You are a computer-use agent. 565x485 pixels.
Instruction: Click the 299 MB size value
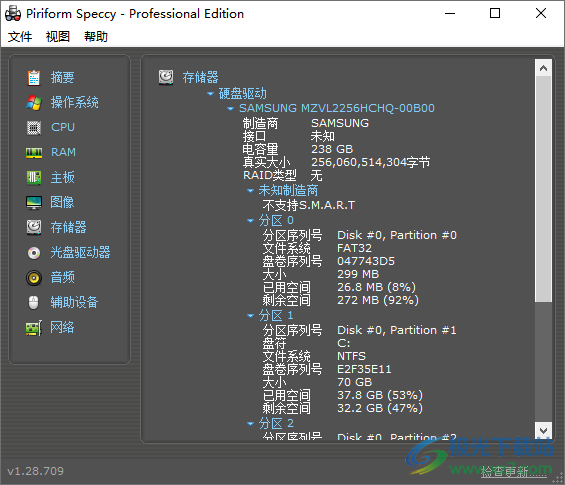click(358, 274)
